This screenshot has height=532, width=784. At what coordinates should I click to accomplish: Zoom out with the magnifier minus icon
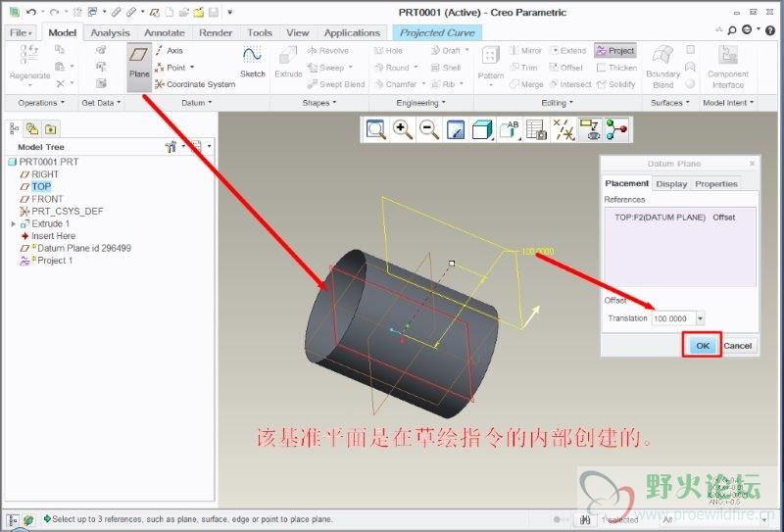pos(429,129)
